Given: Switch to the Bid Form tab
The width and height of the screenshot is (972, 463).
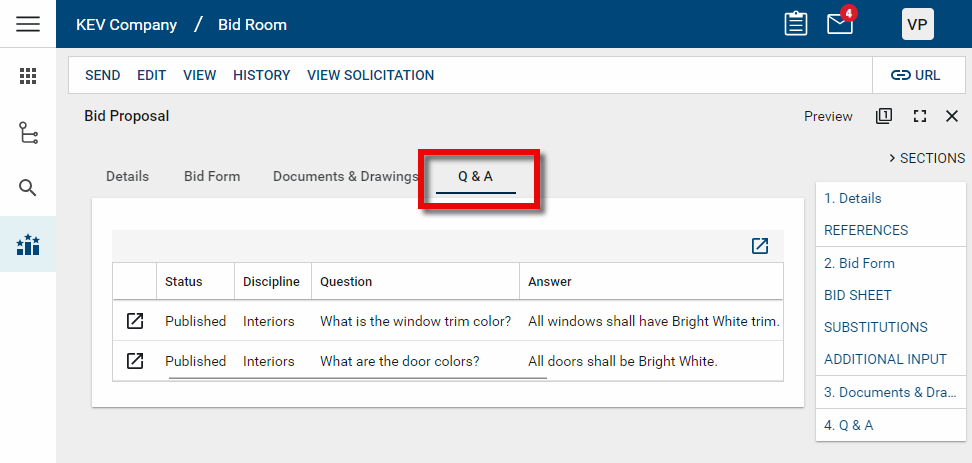Looking at the screenshot, I should click(x=212, y=176).
